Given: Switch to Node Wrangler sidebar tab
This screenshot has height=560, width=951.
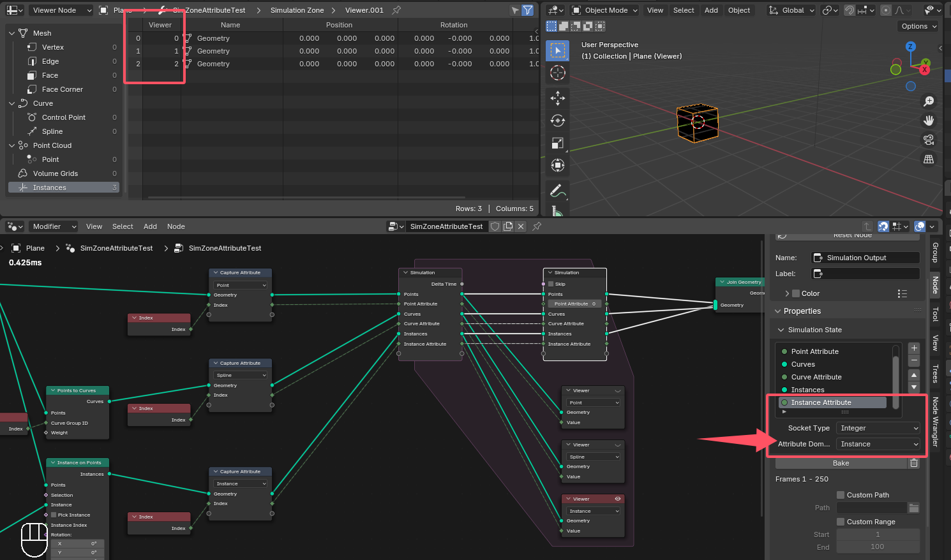Looking at the screenshot, I should coord(935,422).
